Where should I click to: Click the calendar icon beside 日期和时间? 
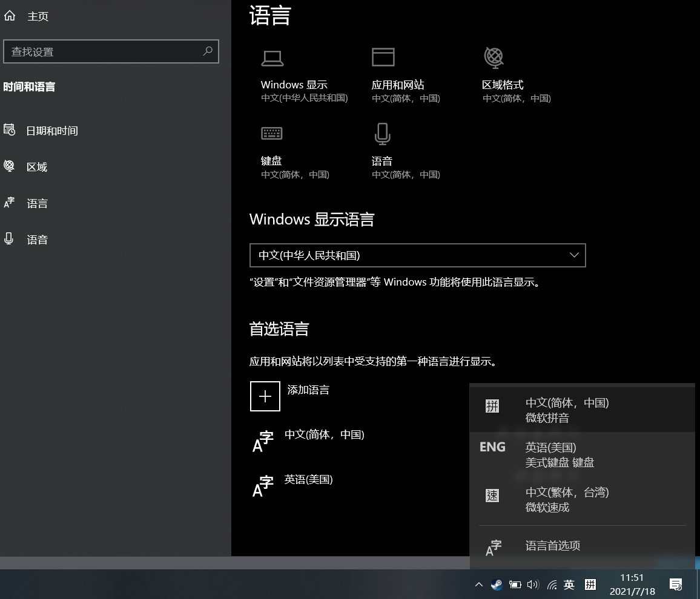click(x=9, y=130)
